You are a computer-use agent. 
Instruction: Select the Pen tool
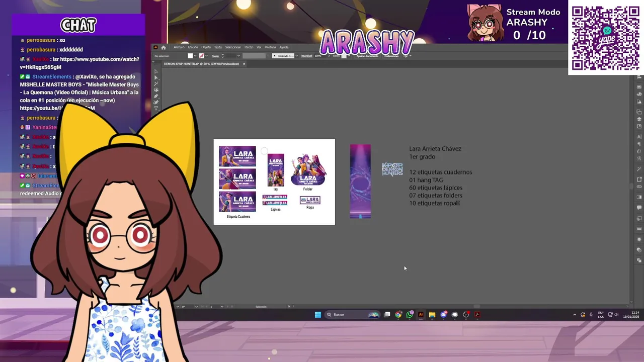click(156, 96)
